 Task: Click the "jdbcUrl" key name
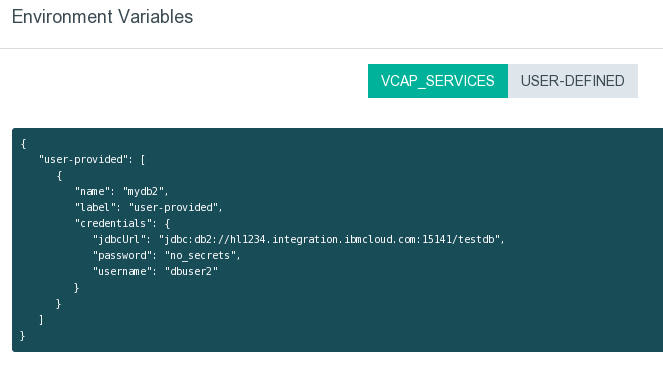pyautogui.click(x=119, y=239)
